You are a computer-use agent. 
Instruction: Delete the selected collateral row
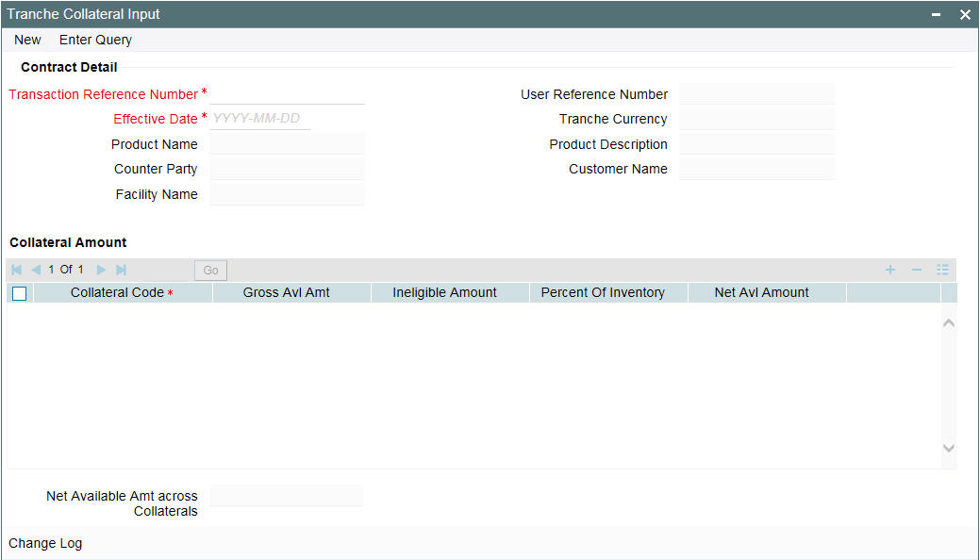click(916, 270)
